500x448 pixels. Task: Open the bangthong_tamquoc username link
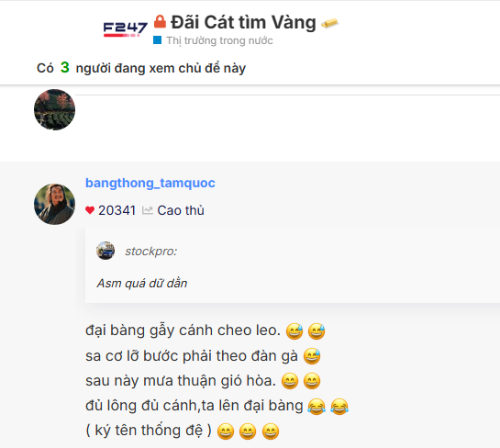coord(150,183)
